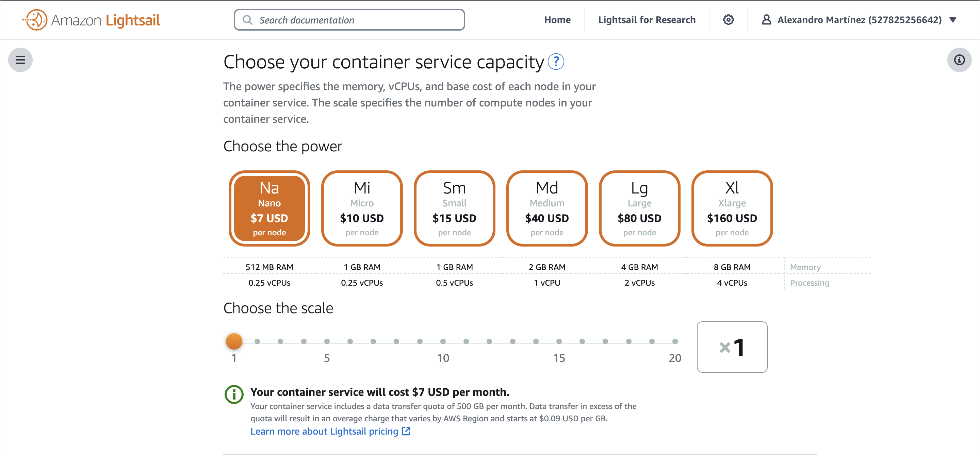Set scale slider to 10 nodes

443,341
